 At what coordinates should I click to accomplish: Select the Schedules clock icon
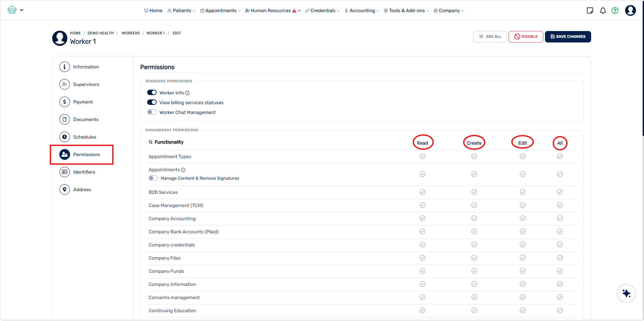click(x=65, y=137)
